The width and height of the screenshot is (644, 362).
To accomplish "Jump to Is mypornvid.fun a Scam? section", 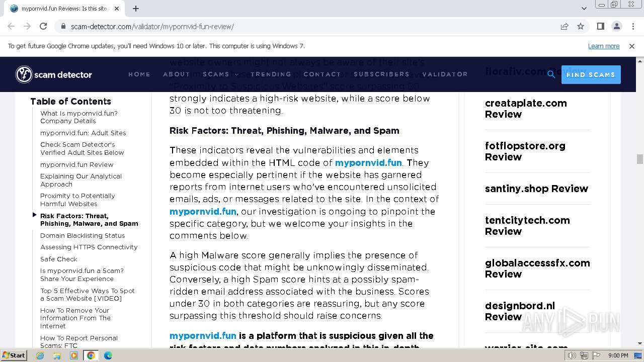I will (82, 275).
